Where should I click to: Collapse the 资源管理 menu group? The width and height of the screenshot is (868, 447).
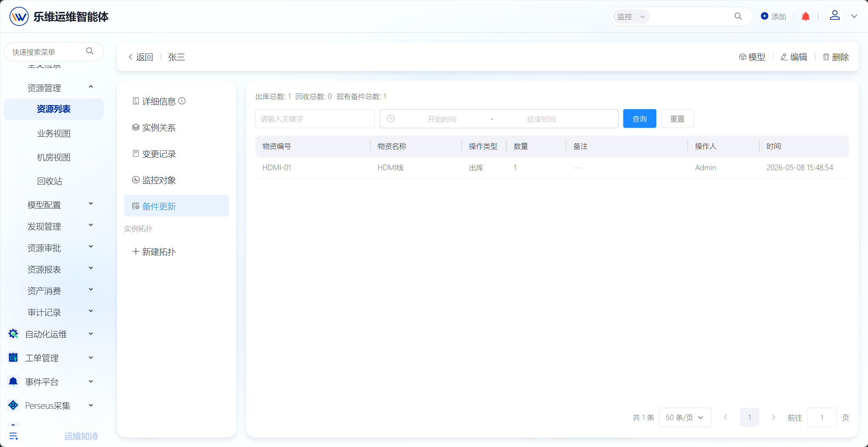coord(91,87)
